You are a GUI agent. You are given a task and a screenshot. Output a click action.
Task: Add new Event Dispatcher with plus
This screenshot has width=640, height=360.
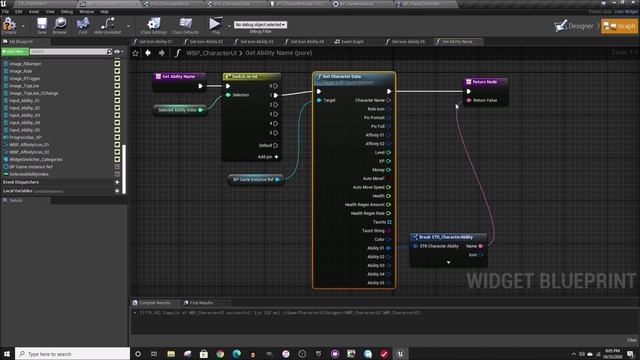[x=117, y=182]
